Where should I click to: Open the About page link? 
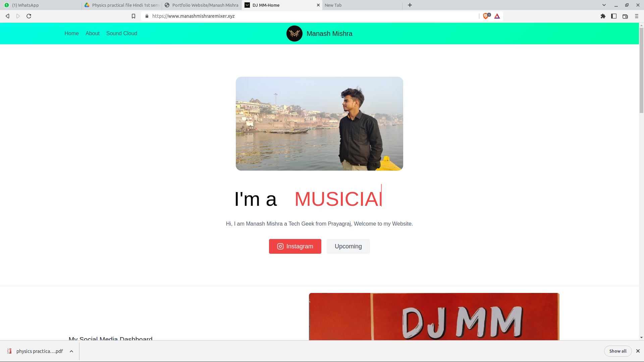click(92, 33)
